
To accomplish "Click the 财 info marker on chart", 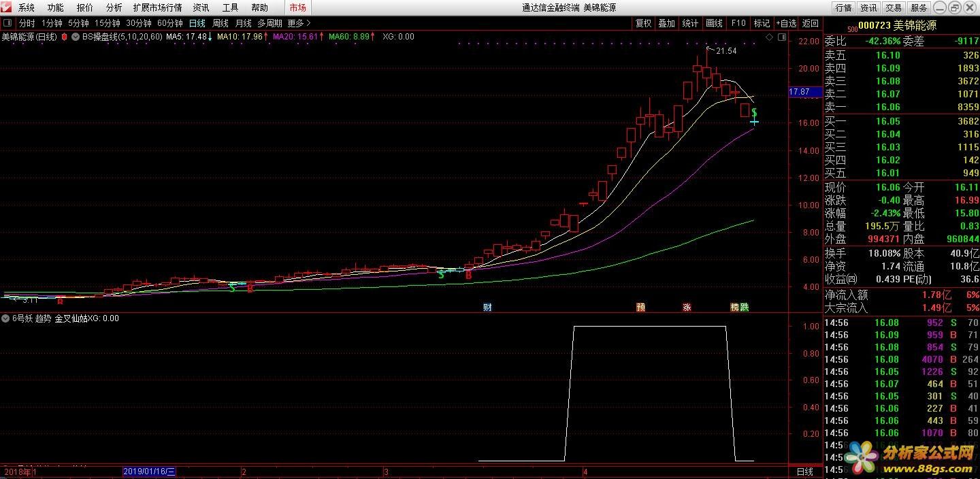I will [487, 308].
